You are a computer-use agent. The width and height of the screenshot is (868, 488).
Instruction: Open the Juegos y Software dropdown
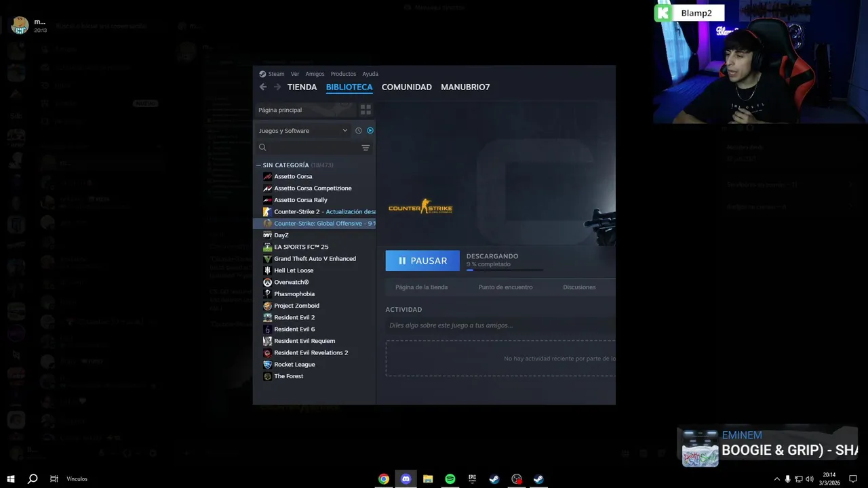(302, 131)
